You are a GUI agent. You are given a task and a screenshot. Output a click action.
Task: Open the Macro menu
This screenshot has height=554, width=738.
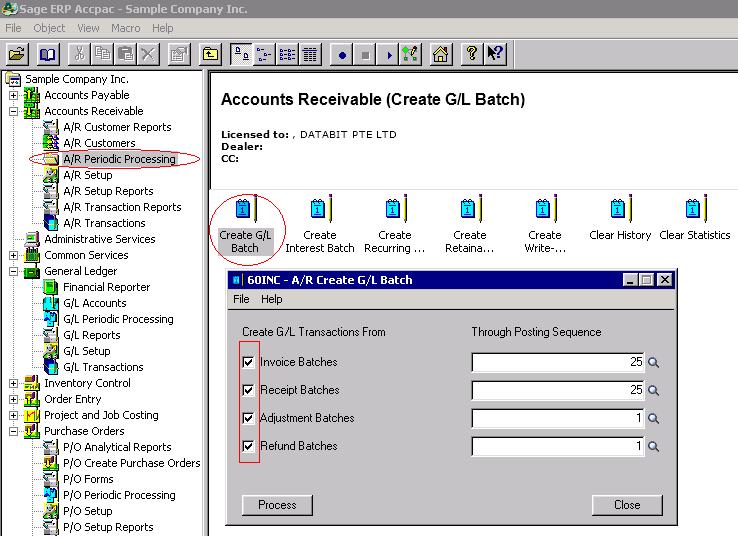coord(126,28)
